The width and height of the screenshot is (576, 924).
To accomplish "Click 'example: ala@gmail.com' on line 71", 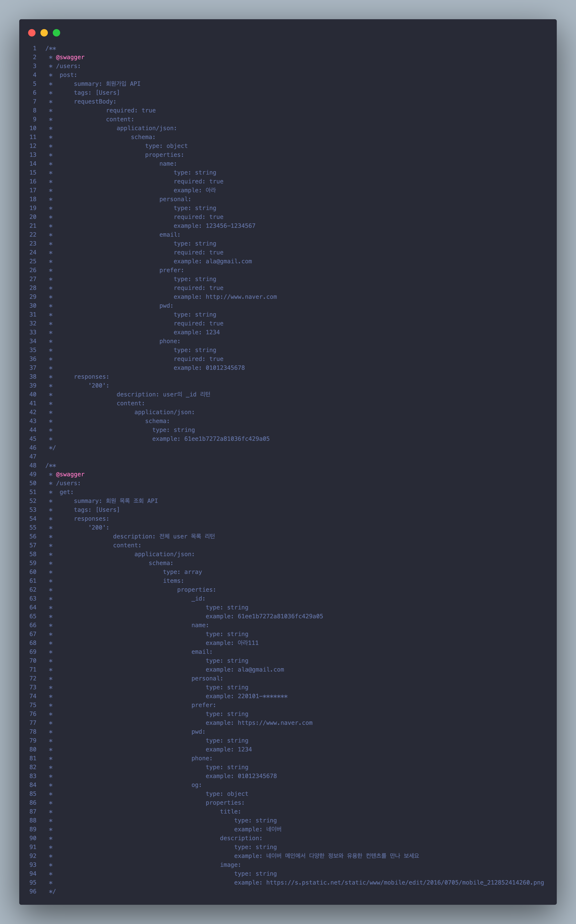I will [245, 670].
